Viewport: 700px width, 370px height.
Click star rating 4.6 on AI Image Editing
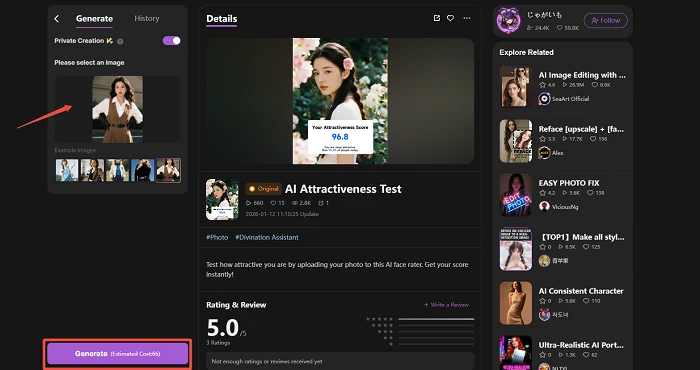[547, 85]
